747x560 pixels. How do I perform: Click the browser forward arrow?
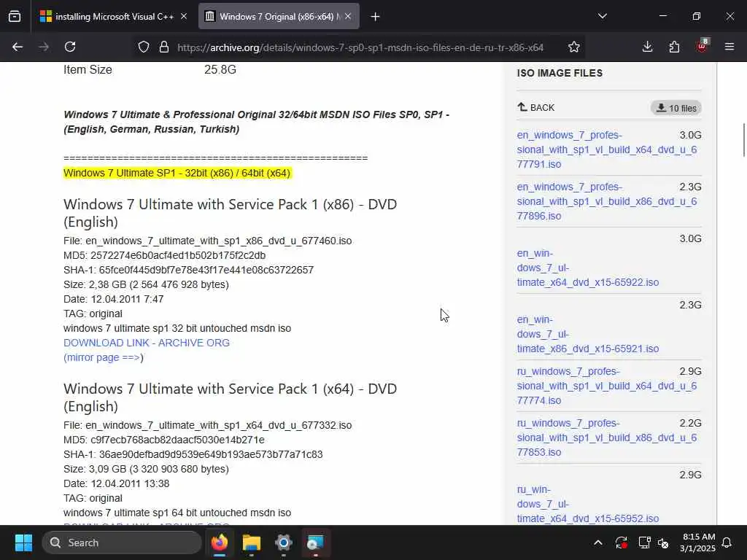pyautogui.click(x=44, y=47)
